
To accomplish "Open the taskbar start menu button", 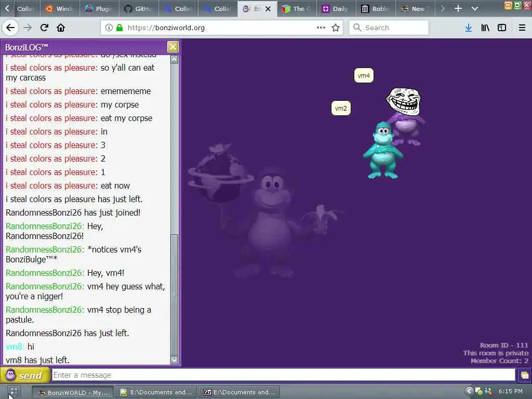I will coord(14,392).
